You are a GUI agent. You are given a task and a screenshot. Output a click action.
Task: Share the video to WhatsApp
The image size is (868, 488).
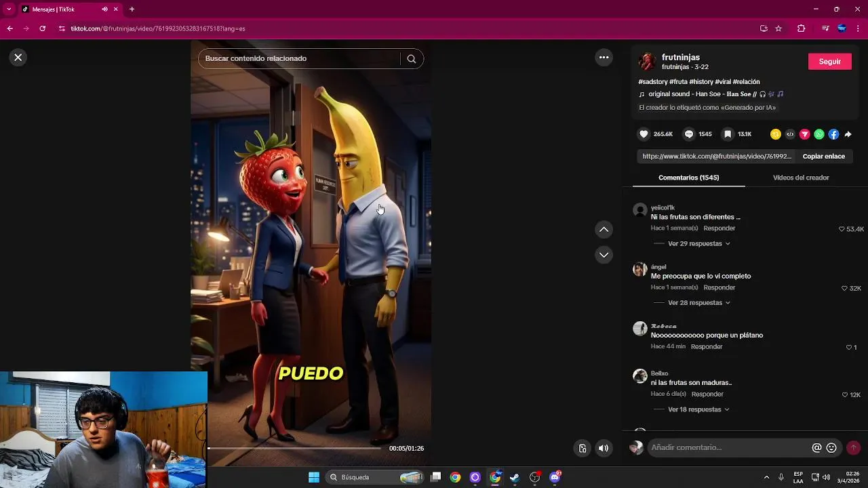[819, 134]
